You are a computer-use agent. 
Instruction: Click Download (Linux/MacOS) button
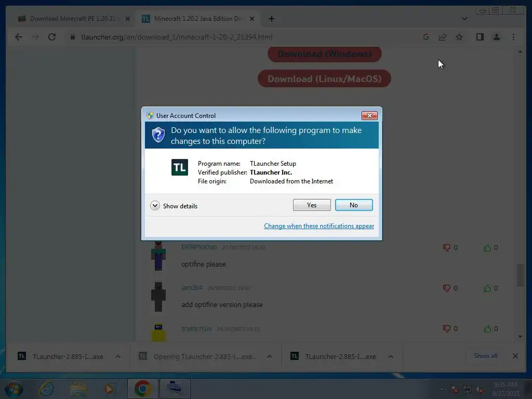324,79
